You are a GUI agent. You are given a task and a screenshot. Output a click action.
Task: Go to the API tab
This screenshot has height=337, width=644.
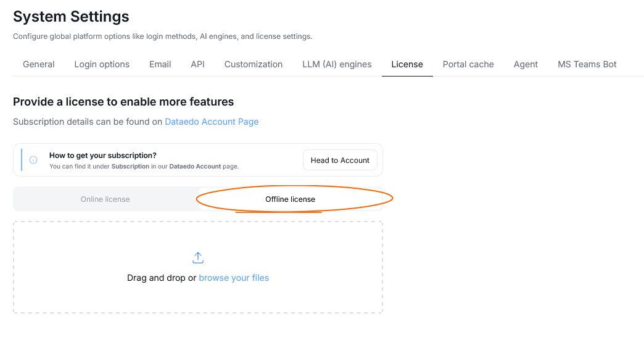197,65
